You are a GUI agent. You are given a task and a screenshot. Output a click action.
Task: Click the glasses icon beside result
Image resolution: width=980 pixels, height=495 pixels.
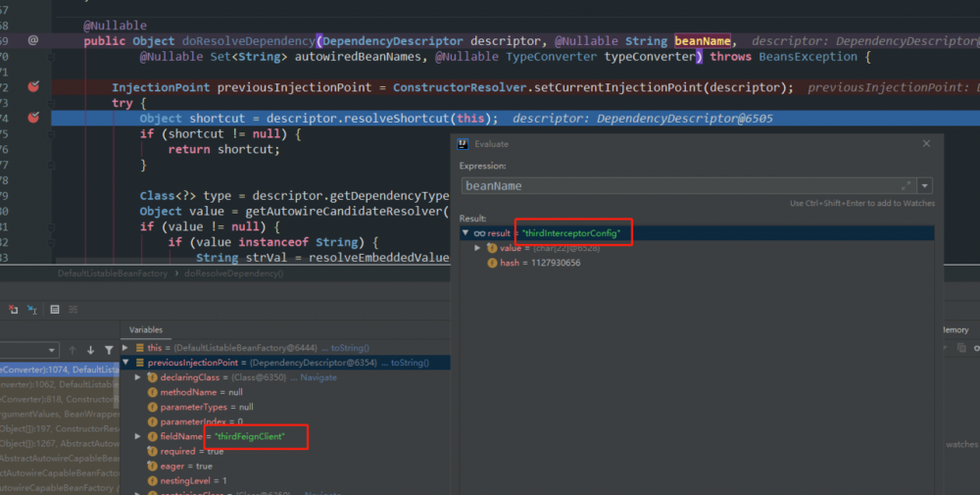coord(479,233)
